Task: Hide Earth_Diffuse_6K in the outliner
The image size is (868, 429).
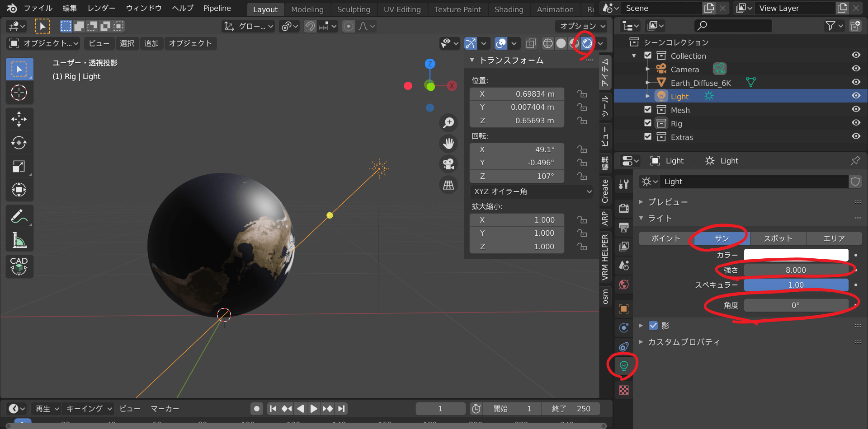Action: 856,82
